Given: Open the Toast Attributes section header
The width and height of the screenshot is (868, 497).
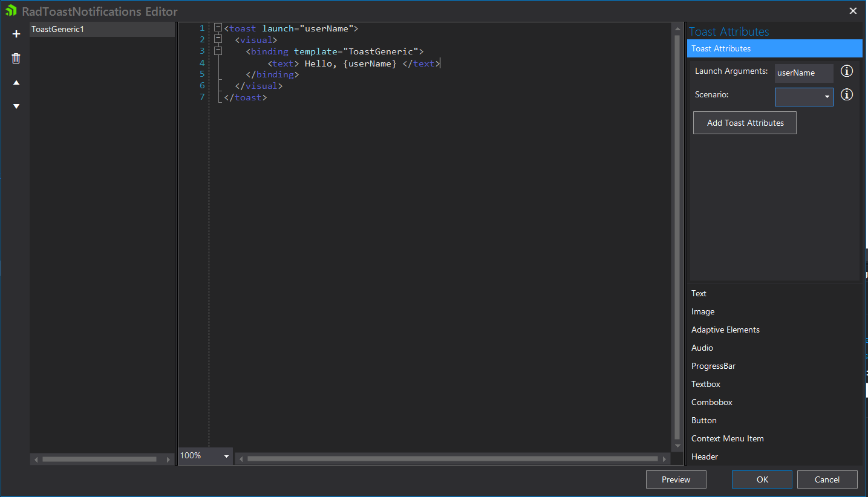Looking at the screenshot, I should pyautogui.click(x=775, y=48).
